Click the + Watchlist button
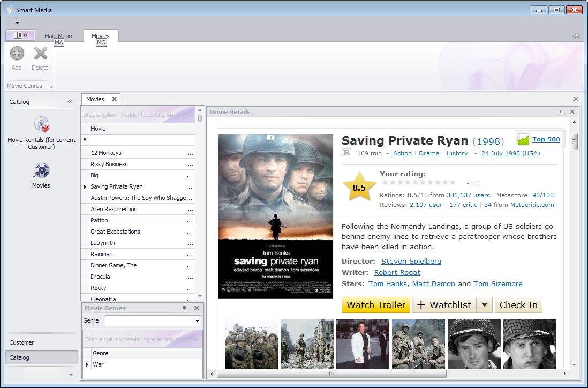 click(x=444, y=305)
